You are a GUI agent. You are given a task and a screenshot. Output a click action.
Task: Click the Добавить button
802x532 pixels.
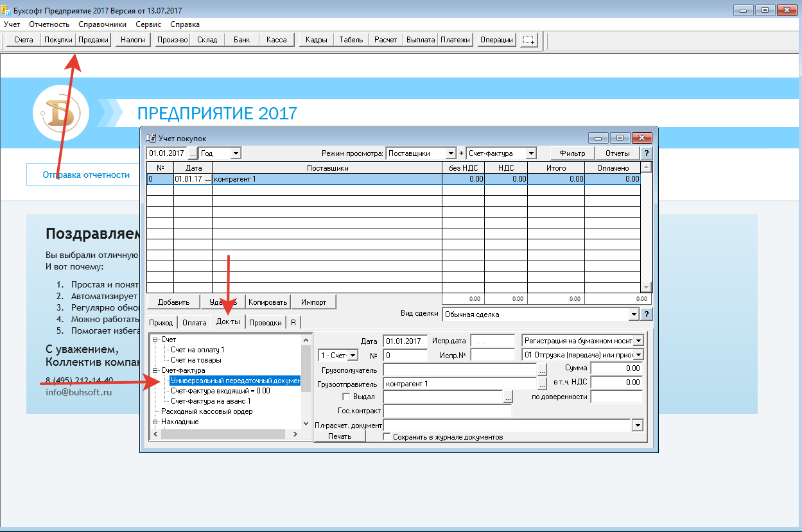[174, 302]
